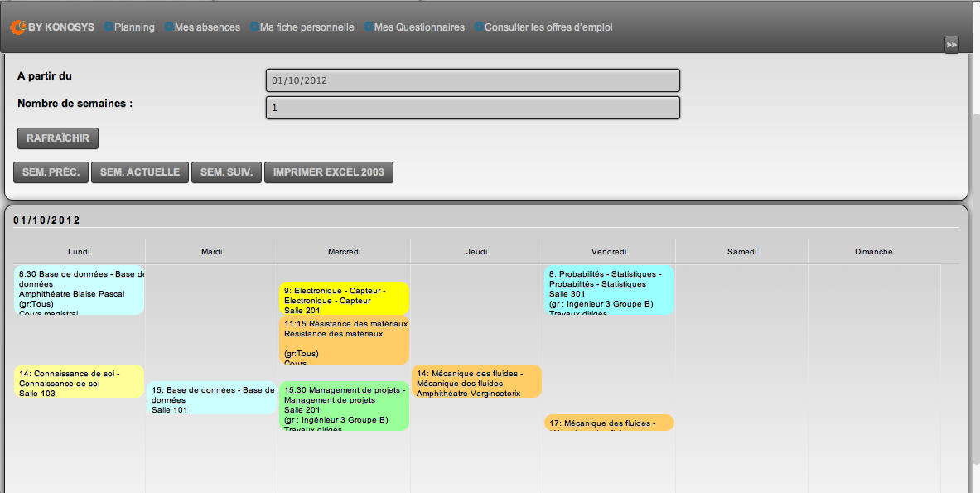Image resolution: width=980 pixels, height=493 pixels.
Task: Open 11:15 Résistance des matériaux event
Action: coord(345,340)
